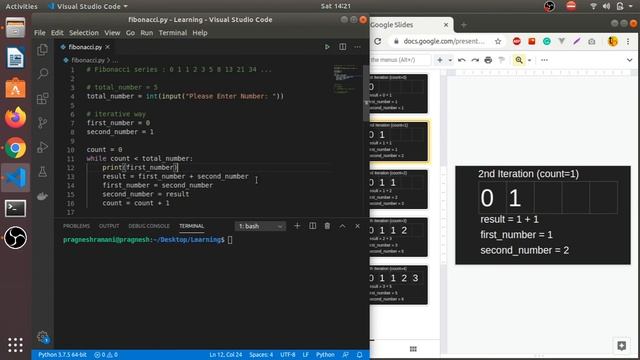Open the Docker view in activity bar
Viewport: 640px width, 360px height.
tap(42, 196)
